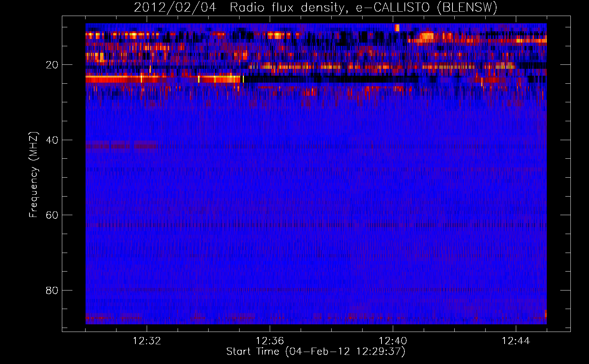Click the 12:40 time tick label

[393, 341]
